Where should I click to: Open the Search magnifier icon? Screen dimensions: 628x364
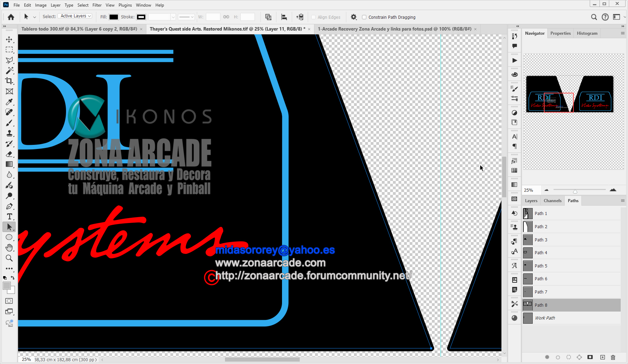[594, 17]
